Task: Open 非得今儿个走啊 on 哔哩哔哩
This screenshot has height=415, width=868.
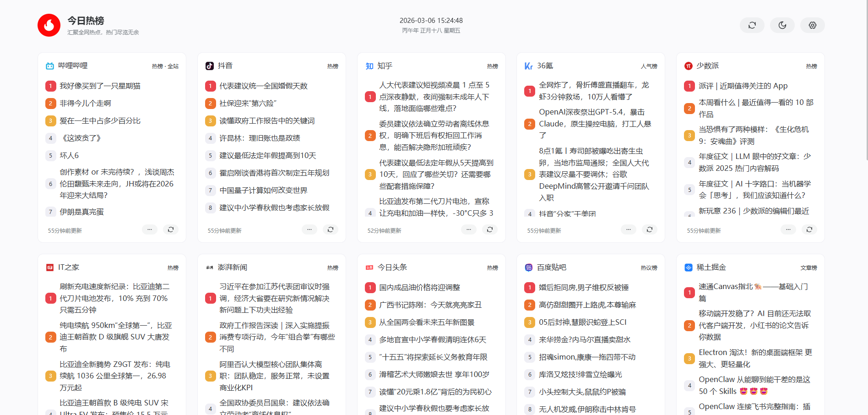Action: (85, 104)
